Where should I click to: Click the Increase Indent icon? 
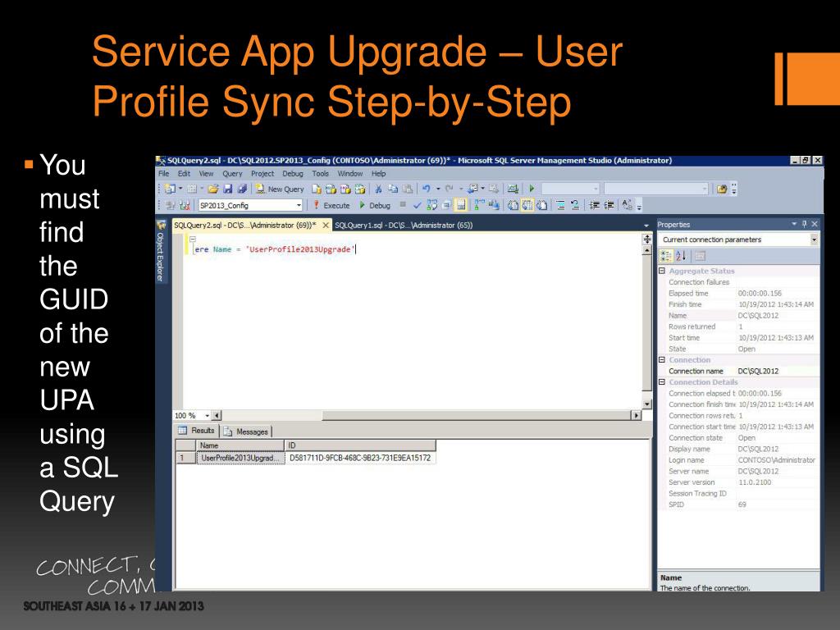[609, 205]
